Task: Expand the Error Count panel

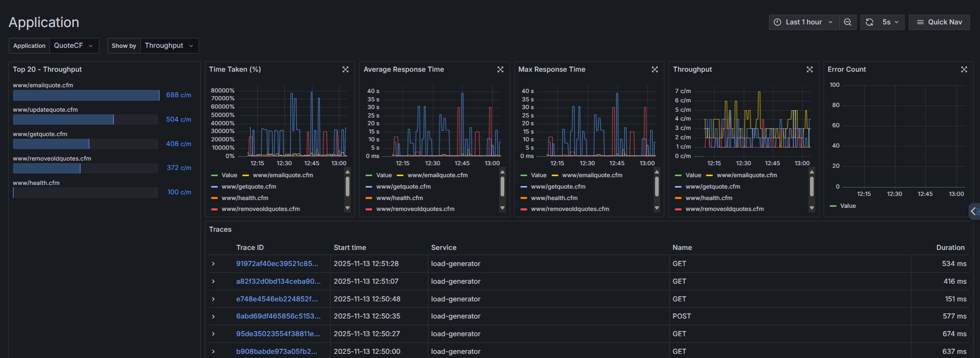Action: coord(964,70)
